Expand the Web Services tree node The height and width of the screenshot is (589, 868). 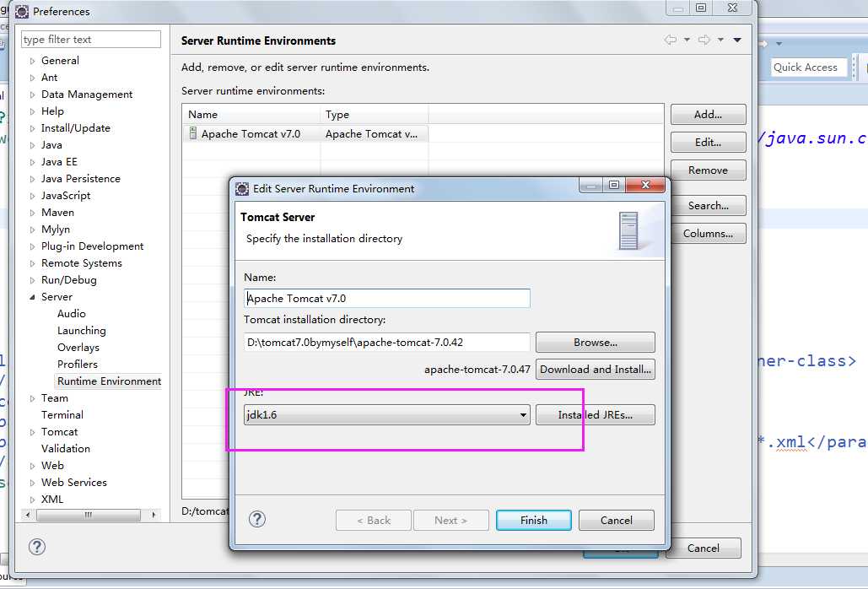33,483
